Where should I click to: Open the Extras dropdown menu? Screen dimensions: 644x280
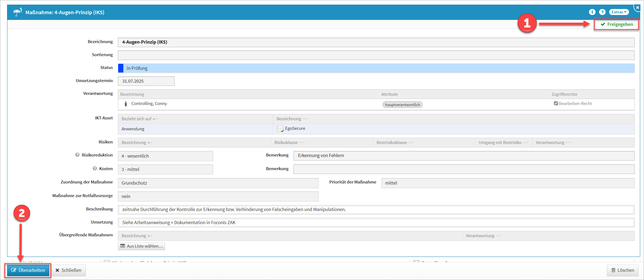(x=619, y=12)
